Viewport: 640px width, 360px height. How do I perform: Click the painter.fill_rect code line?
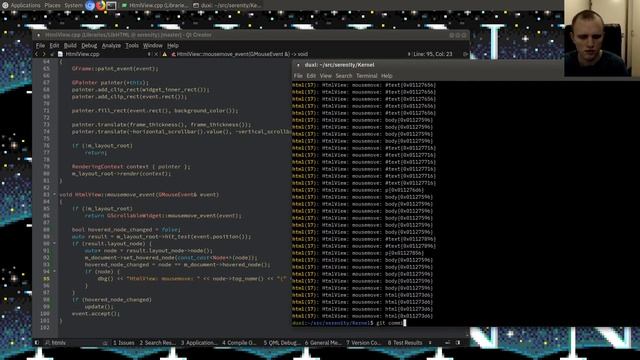(155, 111)
